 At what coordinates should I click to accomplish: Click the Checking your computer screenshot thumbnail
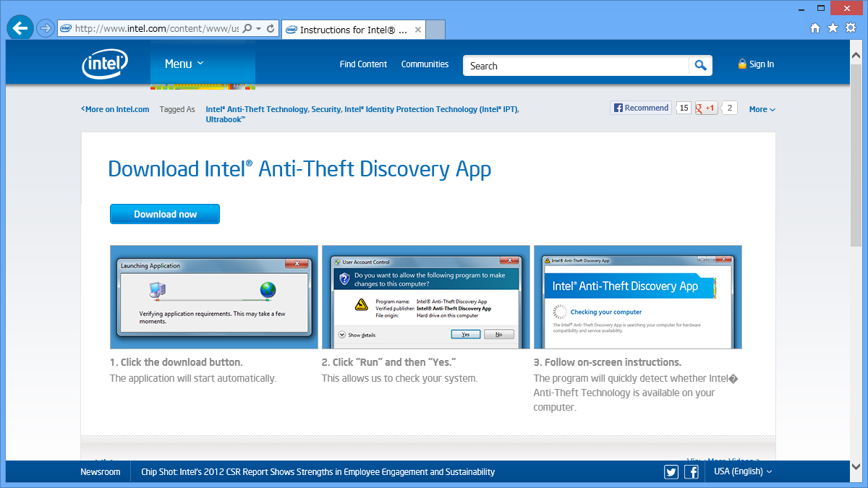tap(638, 297)
